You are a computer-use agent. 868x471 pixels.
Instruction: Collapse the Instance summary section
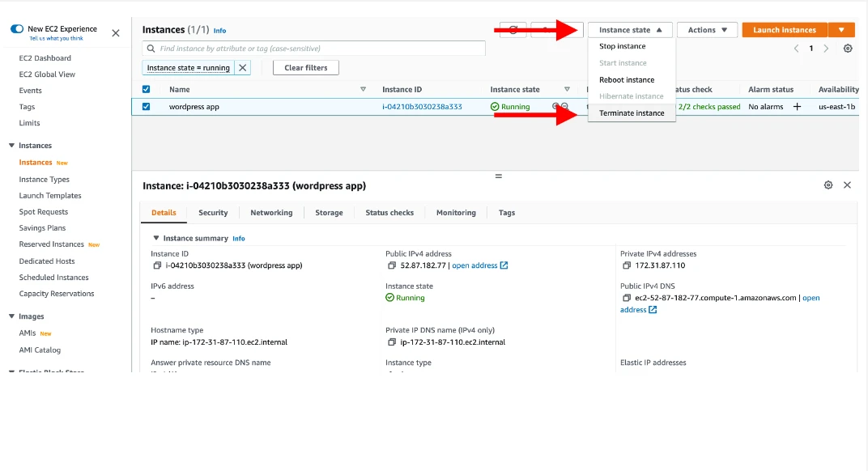[156, 238]
